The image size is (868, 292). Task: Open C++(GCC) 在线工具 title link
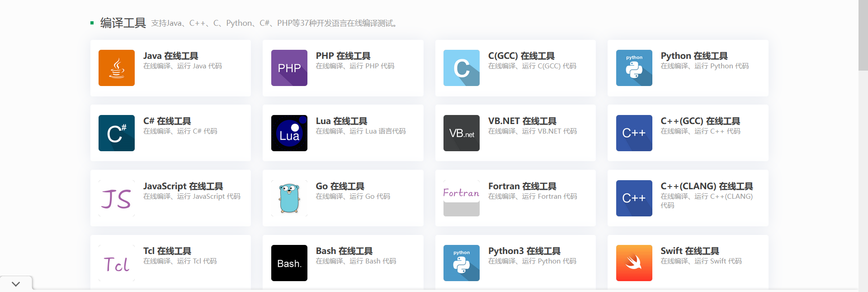[701, 121]
